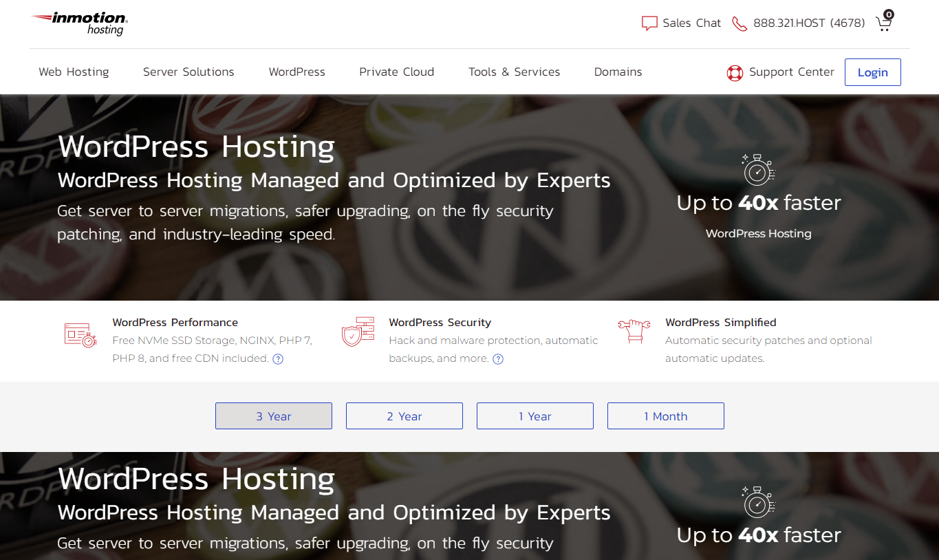Open the Server Solutions menu
Image resolution: width=939 pixels, height=560 pixels.
click(x=188, y=72)
